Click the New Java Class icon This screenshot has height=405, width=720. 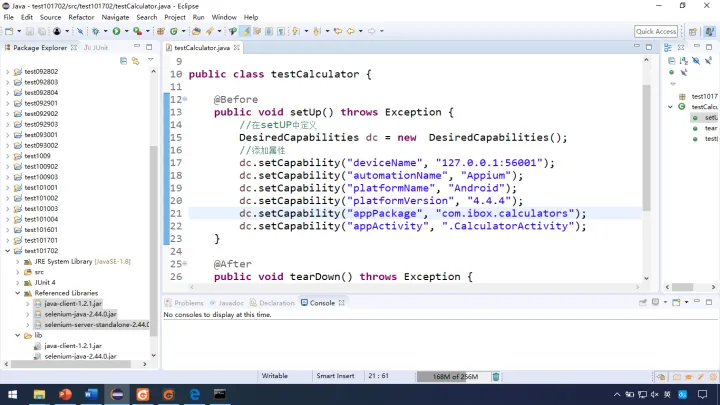(174, 31)
